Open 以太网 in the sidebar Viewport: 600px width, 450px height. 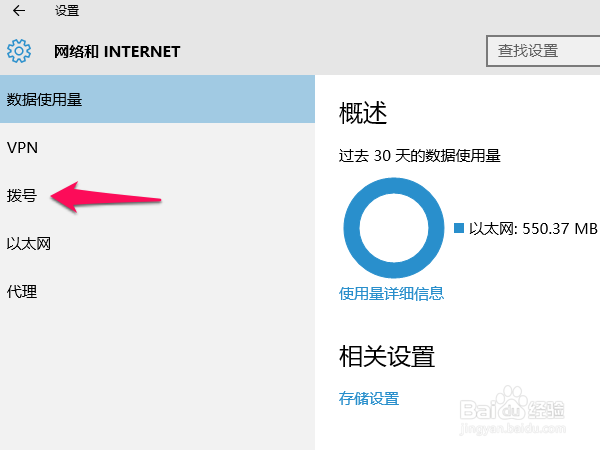tap(28, 243)
